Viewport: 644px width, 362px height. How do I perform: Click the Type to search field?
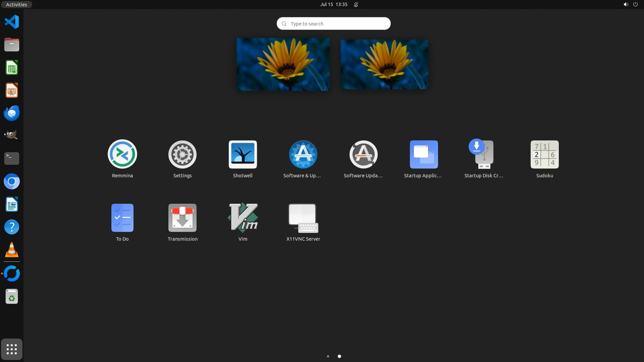(334, 23)
